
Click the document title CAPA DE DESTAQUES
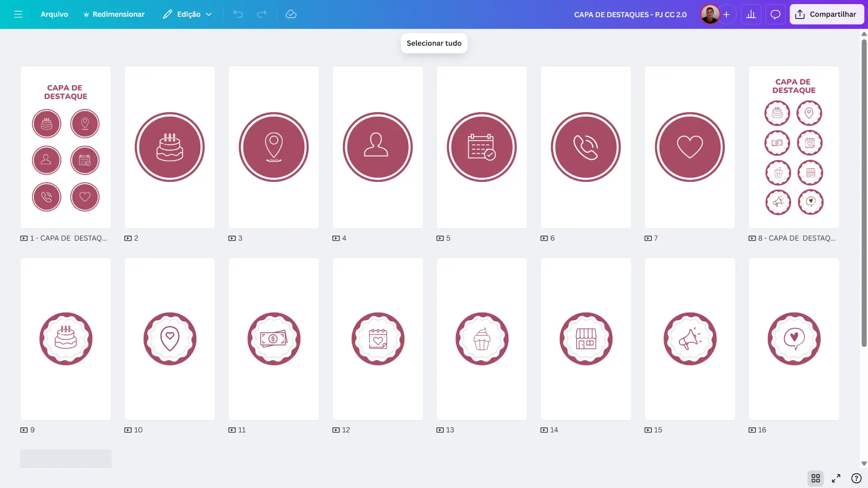(x=630, y=14)
